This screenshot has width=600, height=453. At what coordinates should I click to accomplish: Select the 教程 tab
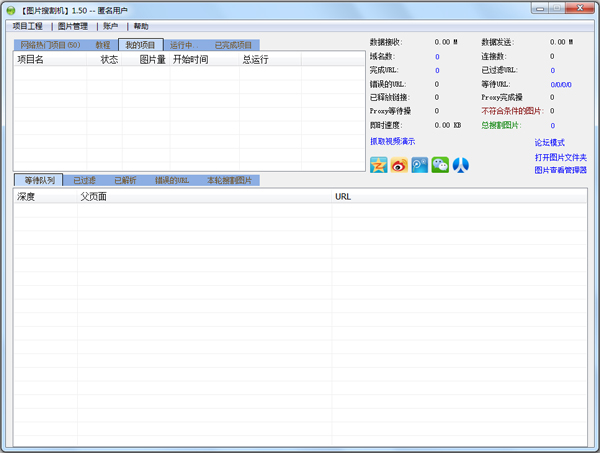click(103, 45)
